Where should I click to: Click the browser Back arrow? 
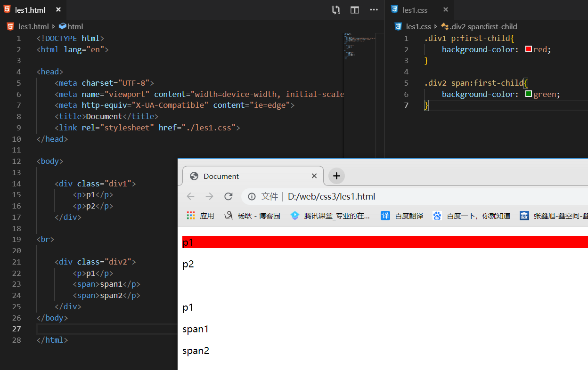(x=190, y=196)
